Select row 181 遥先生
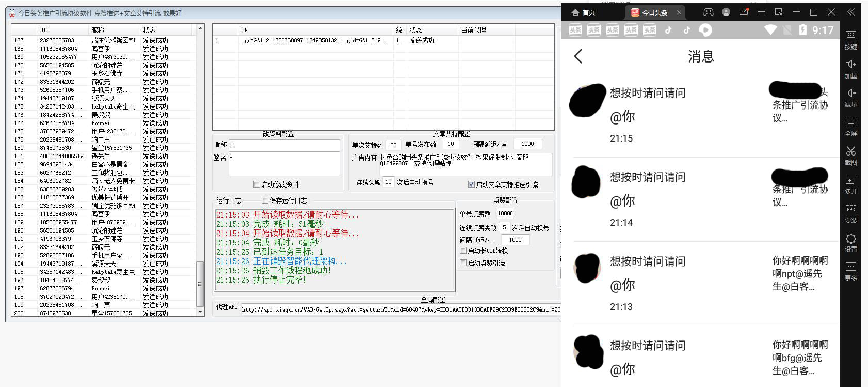This screenshot has height=387, width=868. coord(102,156)
